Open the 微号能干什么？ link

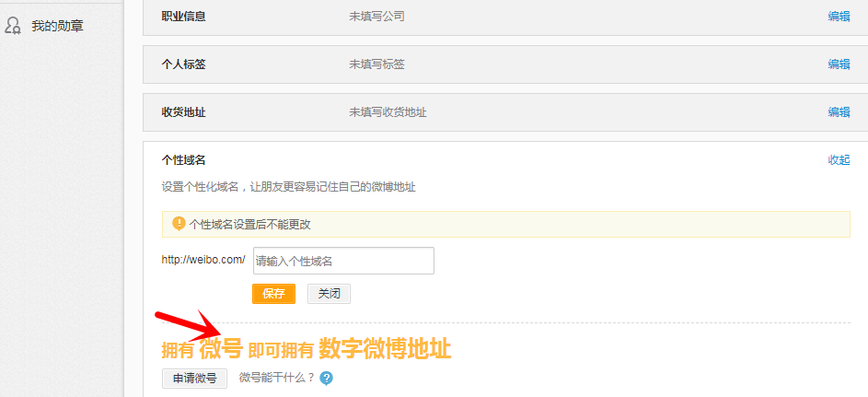click(277, 378)
